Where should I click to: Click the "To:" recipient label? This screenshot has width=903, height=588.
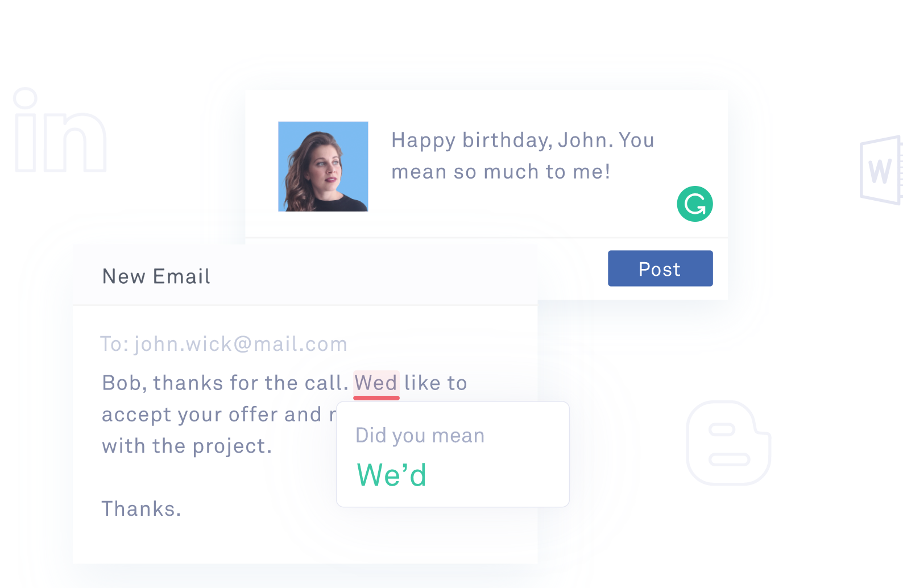tap(114, 344)
